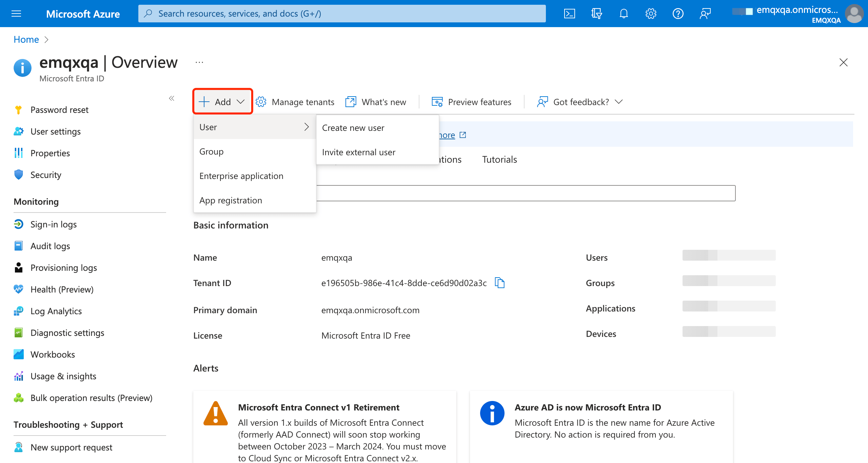Select App registration from Add menu
The width and height of the screenshot is (868, 463).
coord(231,200)
